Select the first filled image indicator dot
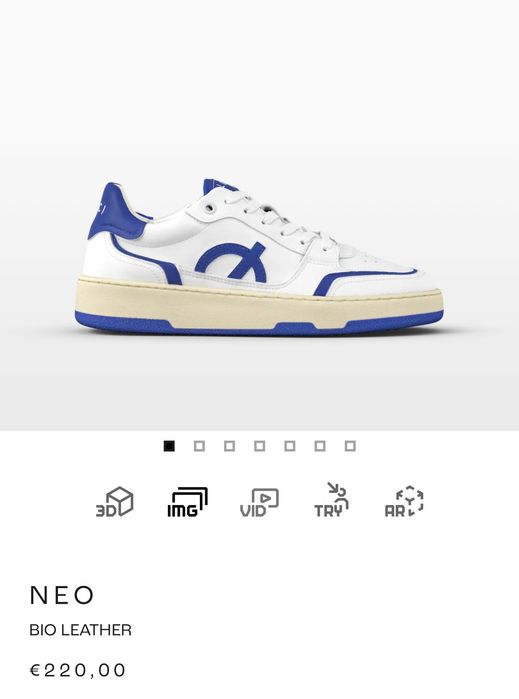This screenshot has height=699, width=519. pos(169,446)
